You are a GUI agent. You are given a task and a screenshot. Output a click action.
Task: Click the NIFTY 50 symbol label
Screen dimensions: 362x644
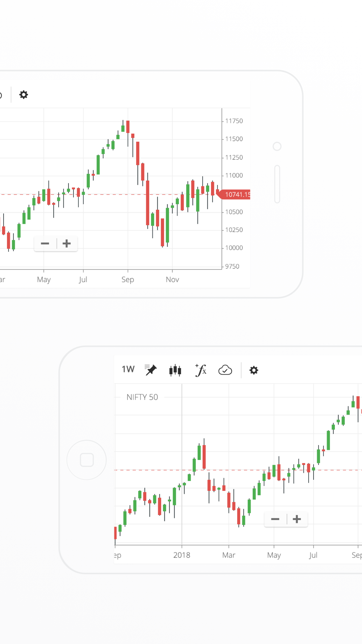(142, 397)
